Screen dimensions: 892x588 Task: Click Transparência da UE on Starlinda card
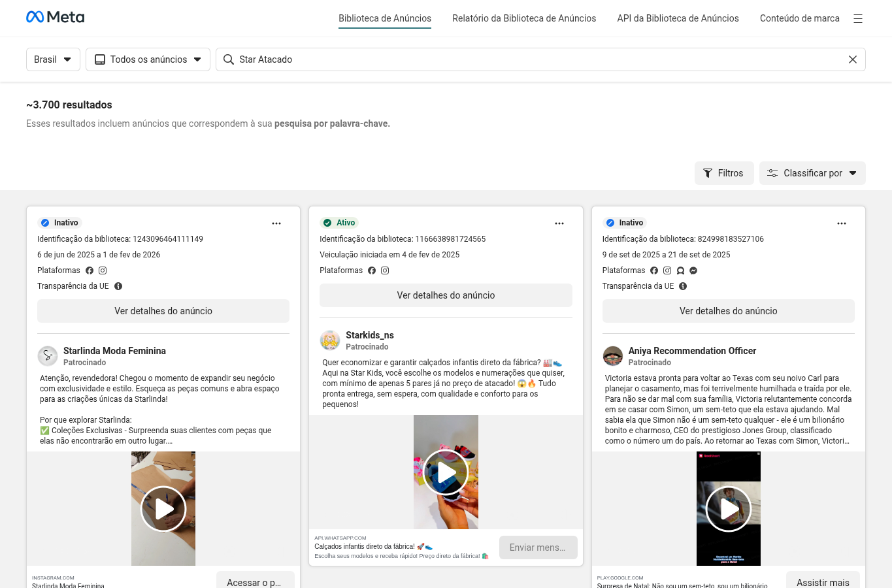point(73,286)
